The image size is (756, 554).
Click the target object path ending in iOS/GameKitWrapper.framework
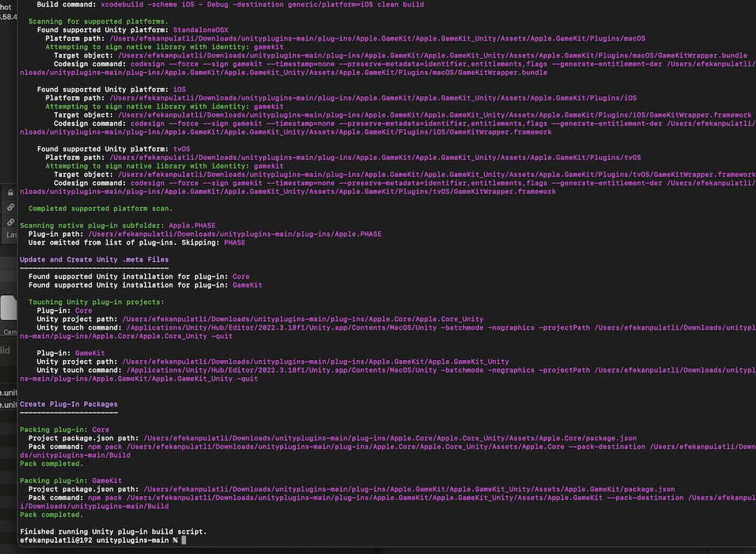(x=434, y=115)
